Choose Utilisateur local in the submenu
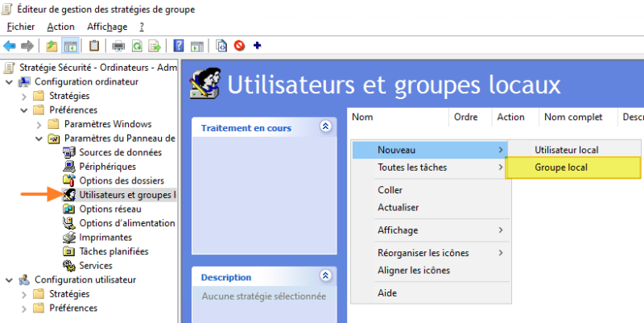Image resolution: width=644 pixels, height=323 pixels. click(x=573, y=150)
